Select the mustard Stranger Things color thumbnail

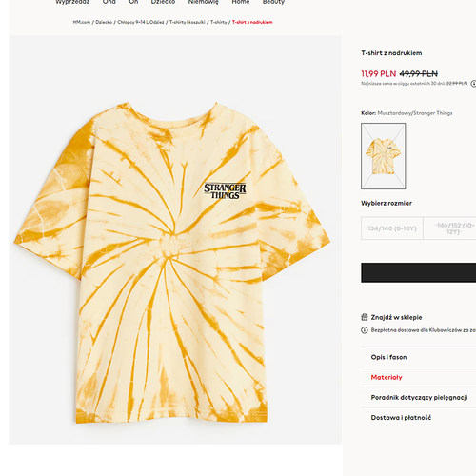coord(384,156)
